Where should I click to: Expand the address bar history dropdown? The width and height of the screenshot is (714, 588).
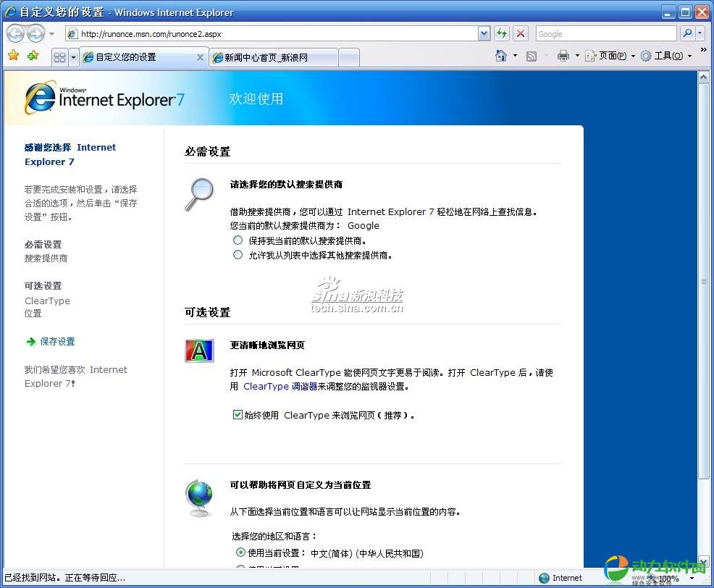484,33
